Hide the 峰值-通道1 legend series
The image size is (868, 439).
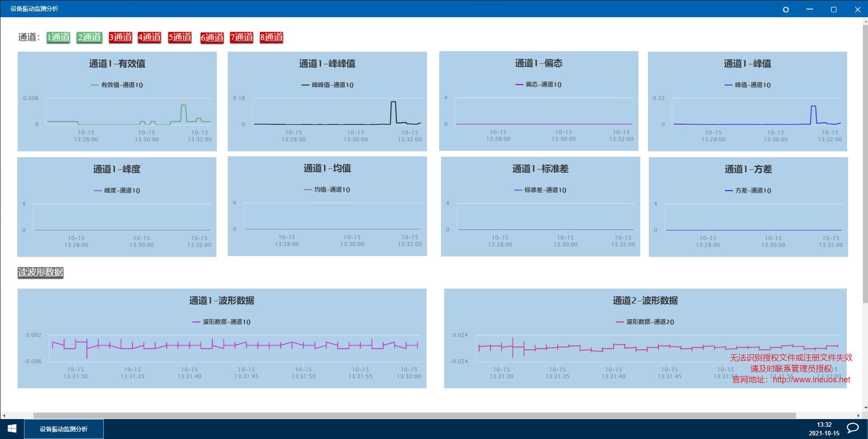748,85
